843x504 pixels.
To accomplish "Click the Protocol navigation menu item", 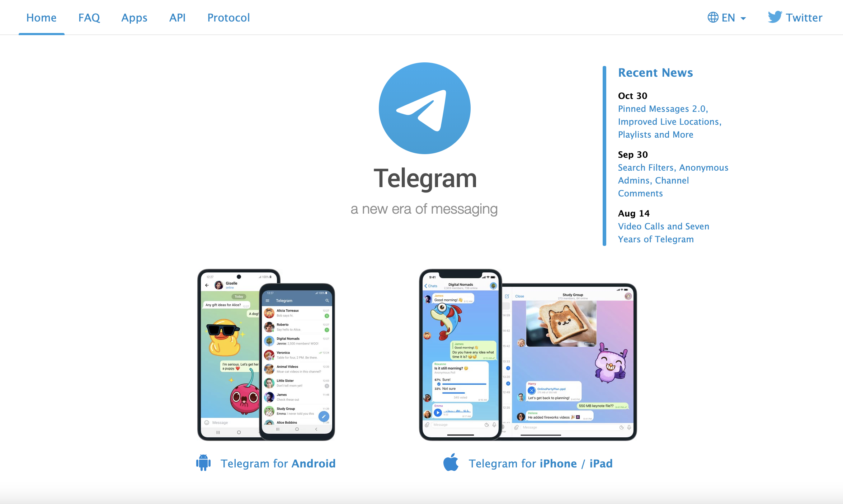I will coord(228,17).
